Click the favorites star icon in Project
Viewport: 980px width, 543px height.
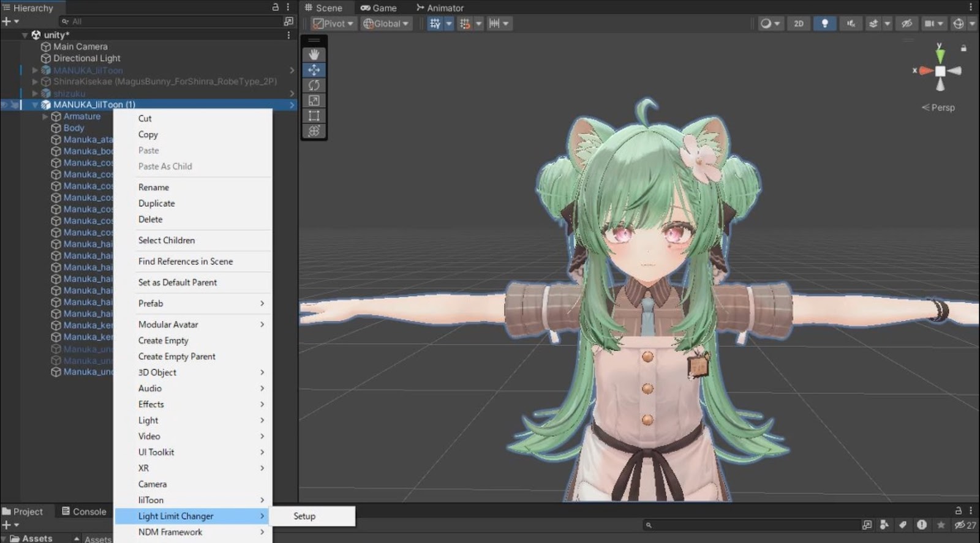pos(941,525)
